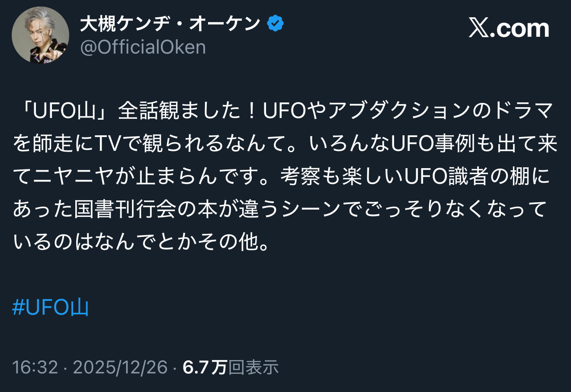Open the profile avatar photo
Viewport: 571px width, 392px height.
[40, 35]
